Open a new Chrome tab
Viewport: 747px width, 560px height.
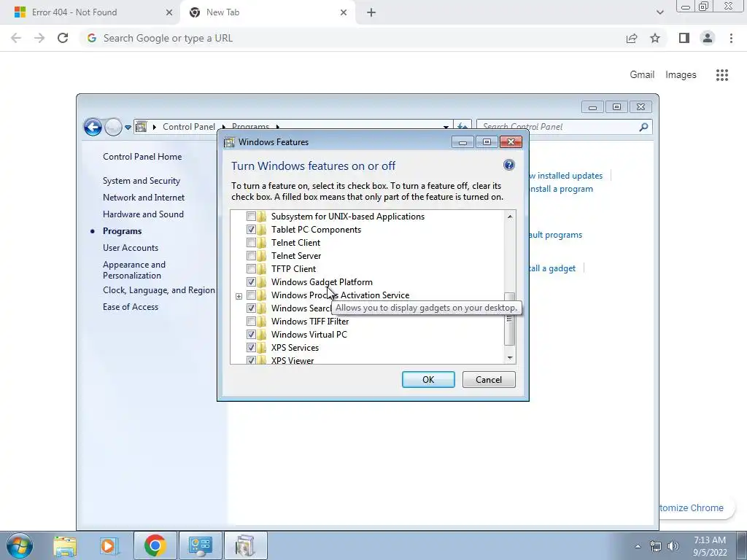click(x=371, y=12)
